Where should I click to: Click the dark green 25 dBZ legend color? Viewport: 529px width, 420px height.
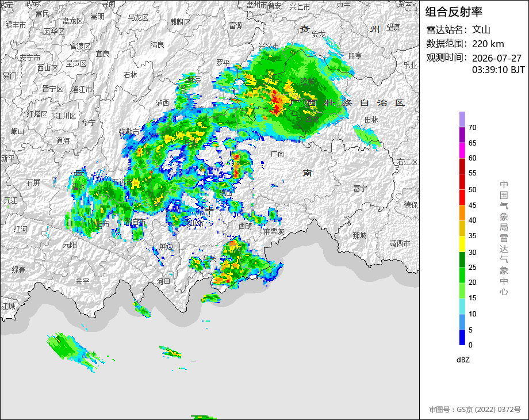click(x=462, y=259)
